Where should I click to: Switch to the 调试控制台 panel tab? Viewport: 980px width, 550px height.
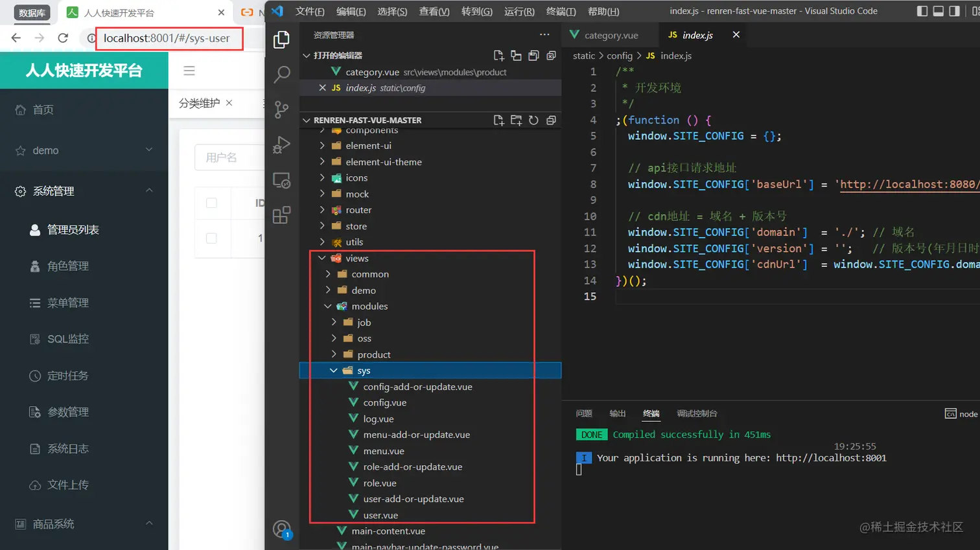pos(697,413)
